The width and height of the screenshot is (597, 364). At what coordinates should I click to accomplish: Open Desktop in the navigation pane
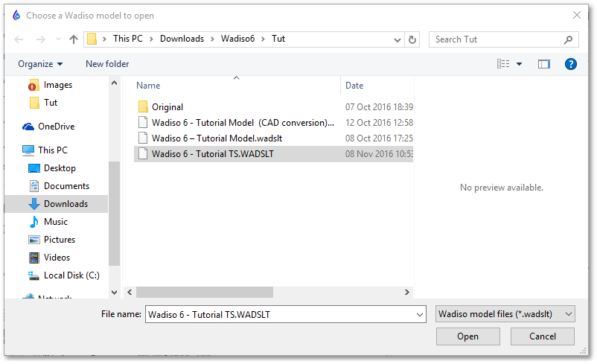(x=60, y=168)
